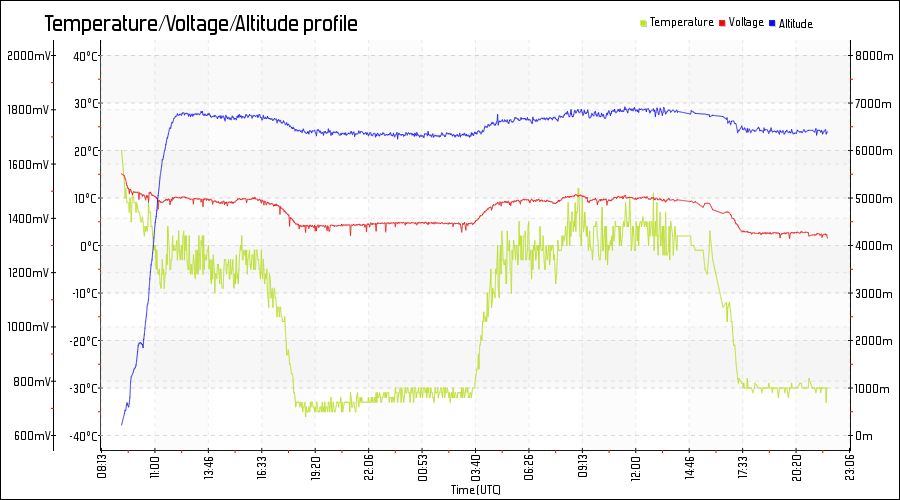Click the Temperature/Voltage/Altitude profile chart title
900x500 pixels.
click(x=201, y=24)
